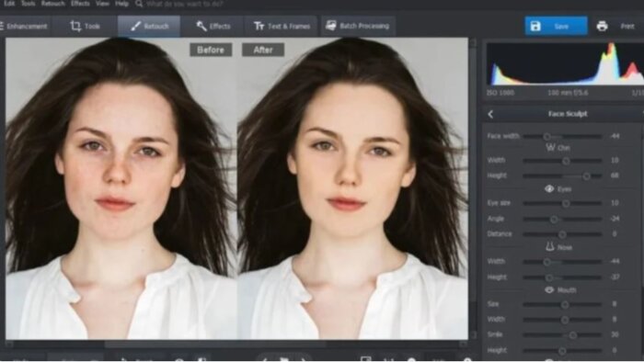Click the Chin Width slider handle

coord(567,161)
